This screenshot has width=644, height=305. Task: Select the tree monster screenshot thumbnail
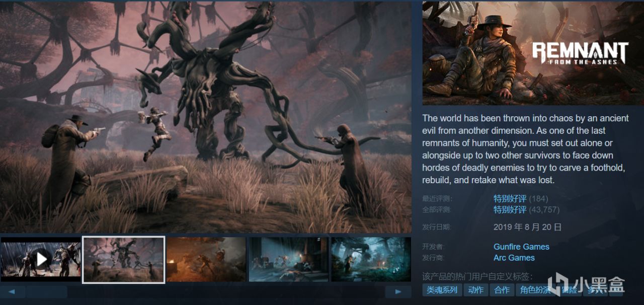(124, 259)
